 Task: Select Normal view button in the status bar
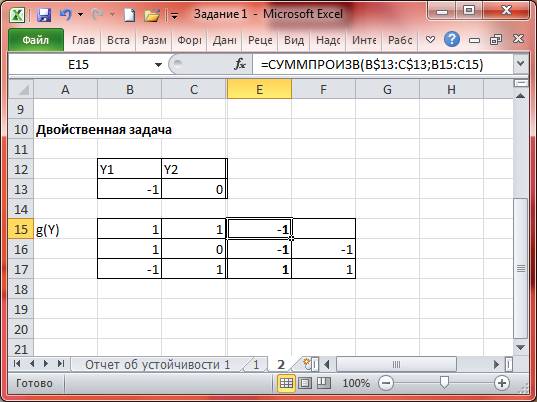[x=286, y=383]
